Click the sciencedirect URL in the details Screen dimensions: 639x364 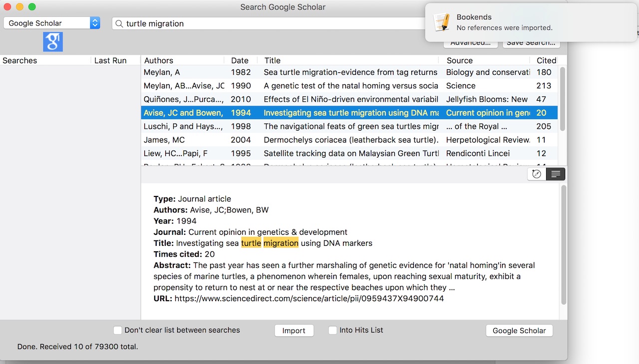click(309, 299)
